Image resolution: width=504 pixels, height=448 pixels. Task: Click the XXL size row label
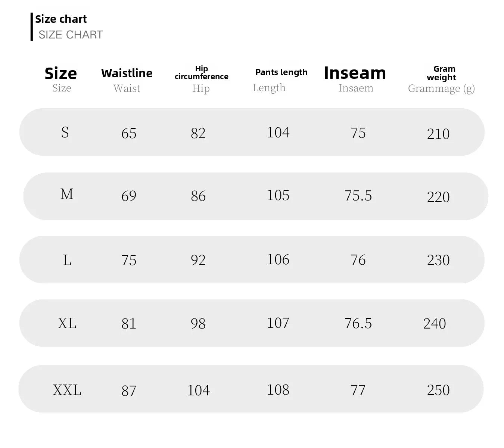pyautogui.click(x=67, y=390)
